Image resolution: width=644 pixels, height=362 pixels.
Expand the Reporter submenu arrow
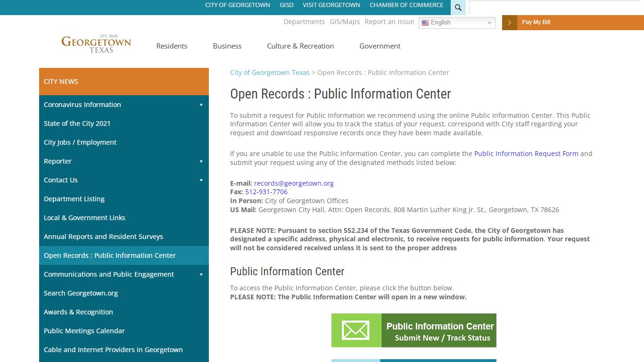pos(201,161)
